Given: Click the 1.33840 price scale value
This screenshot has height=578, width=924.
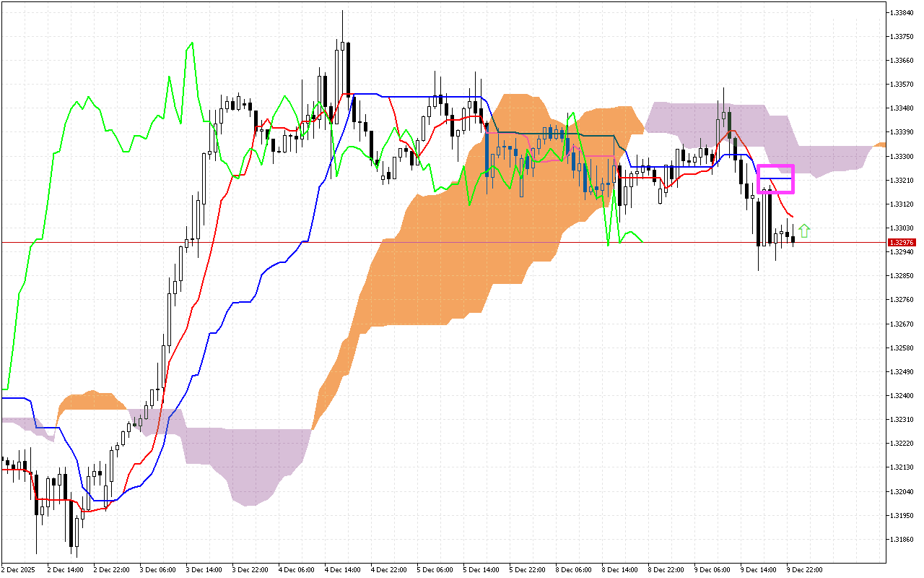Looking at the screenshot, I should click(x=901, y=11).
